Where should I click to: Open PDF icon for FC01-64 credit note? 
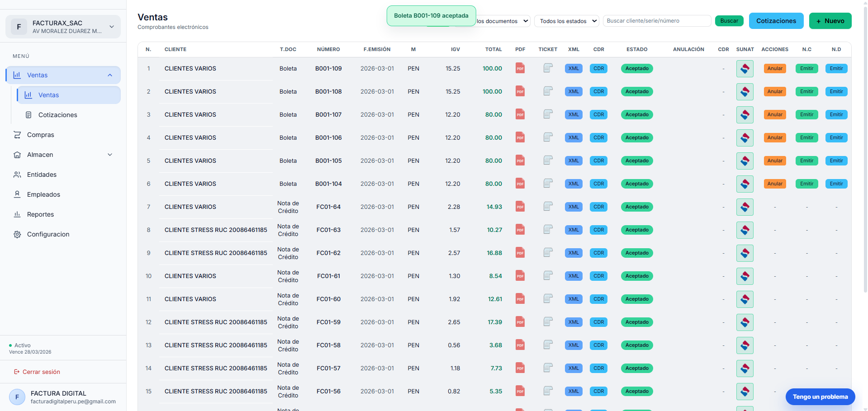(520, 207)
